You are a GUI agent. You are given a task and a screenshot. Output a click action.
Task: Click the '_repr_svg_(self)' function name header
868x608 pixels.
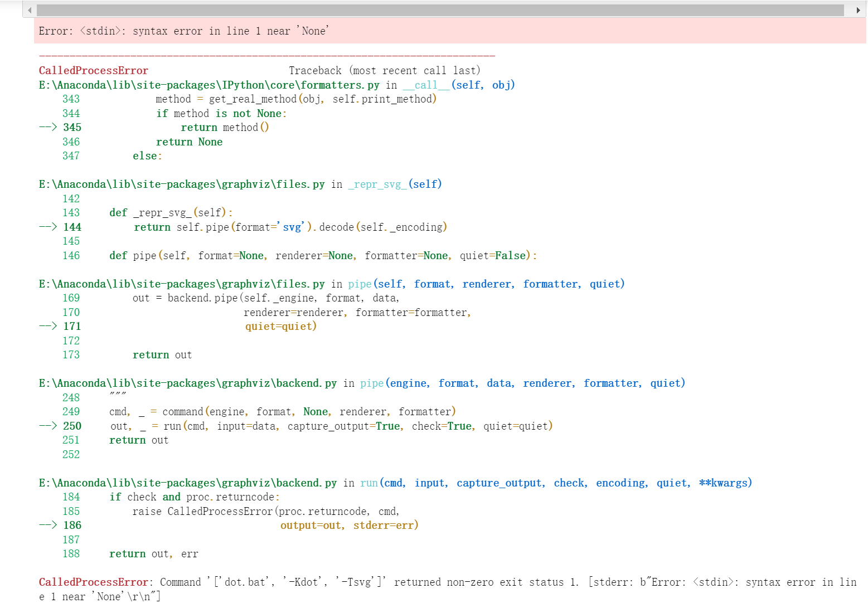(395, 184)
